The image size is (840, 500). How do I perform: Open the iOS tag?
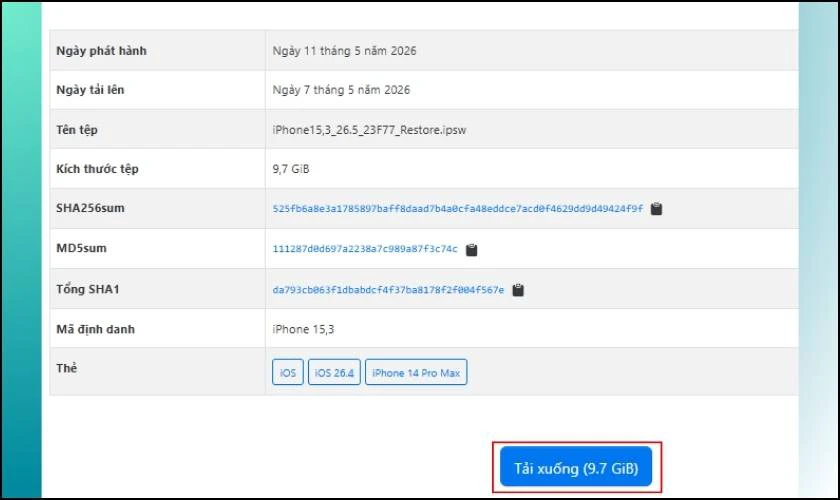coord(288,372)
